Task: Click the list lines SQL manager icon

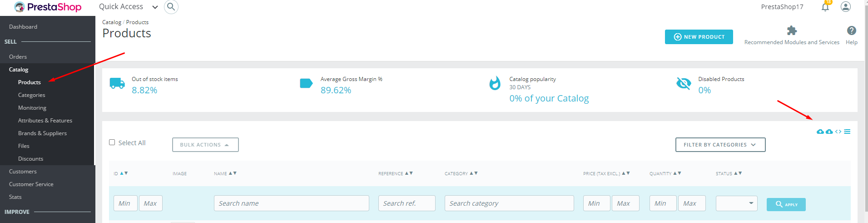Action: 847,132
